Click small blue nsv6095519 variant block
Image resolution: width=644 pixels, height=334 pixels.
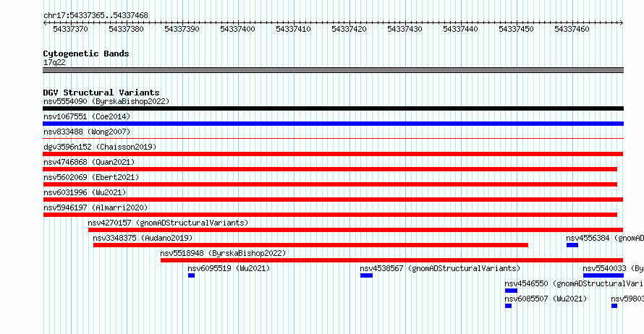tap(192, 275)
